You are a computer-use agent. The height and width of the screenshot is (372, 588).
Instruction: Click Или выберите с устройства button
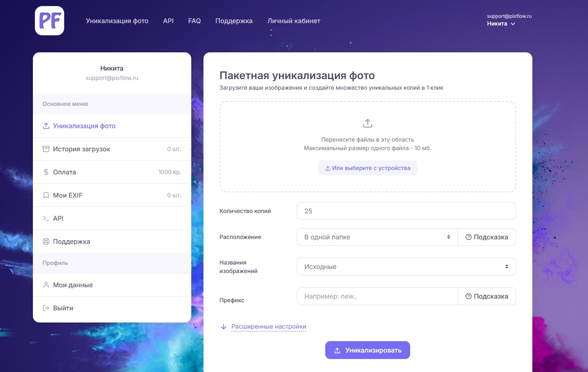tap(367, 168)
